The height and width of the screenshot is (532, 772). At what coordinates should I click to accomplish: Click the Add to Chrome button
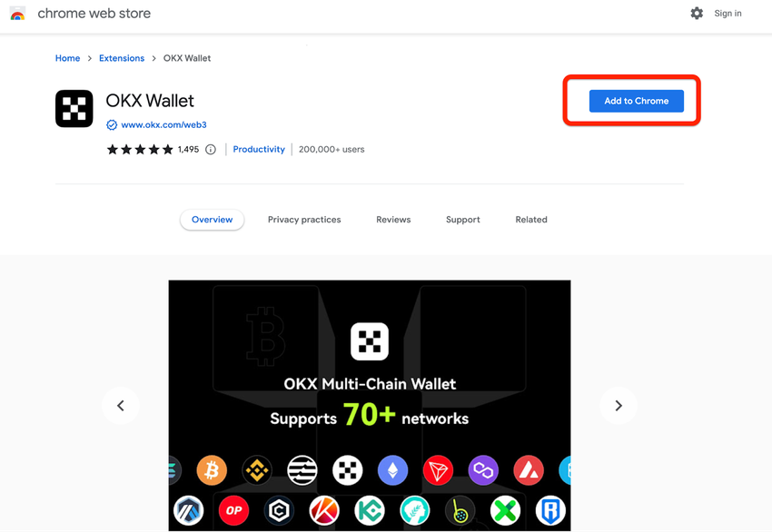[636, 101]
